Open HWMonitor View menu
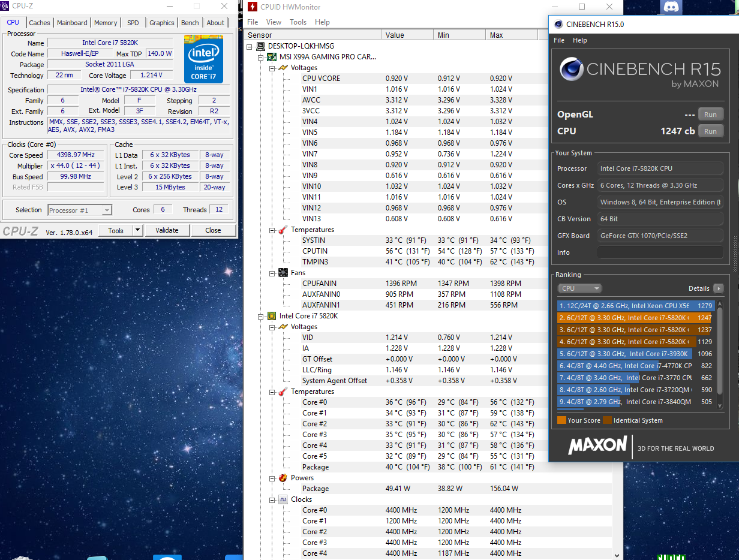Screen dimensions: 739x560 click(x=274, y=22)
